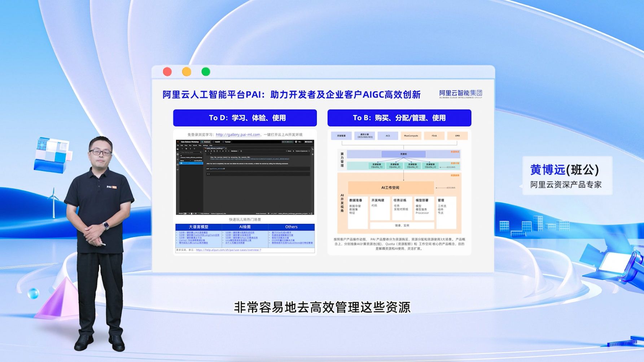
Task: Click the Flink box
Action: [434, 136]
